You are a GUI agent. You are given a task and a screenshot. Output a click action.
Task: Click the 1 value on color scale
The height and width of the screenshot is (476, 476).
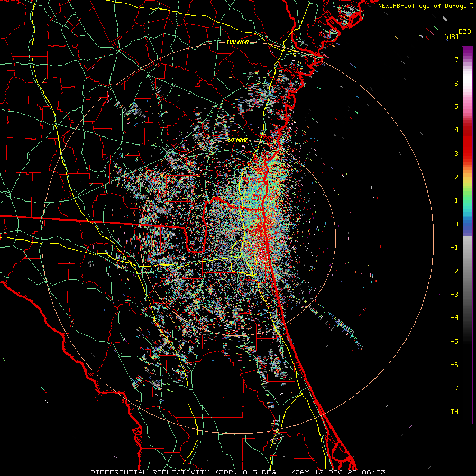456,200
